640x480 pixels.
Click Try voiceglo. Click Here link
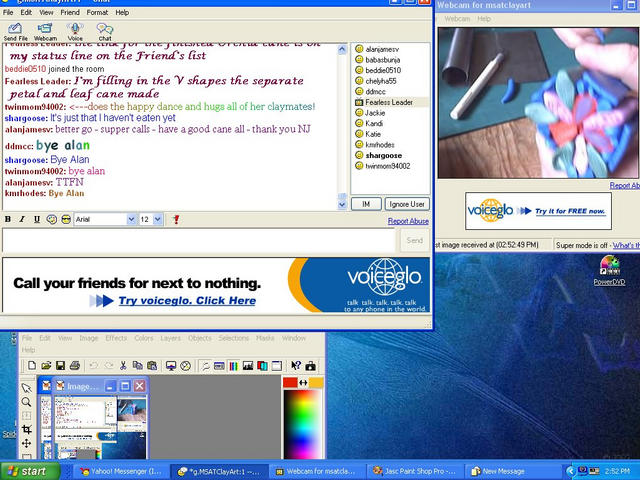click(187, 301)
